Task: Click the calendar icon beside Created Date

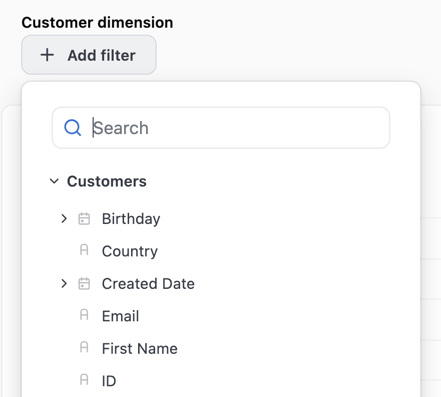Action: pos(84,284)
